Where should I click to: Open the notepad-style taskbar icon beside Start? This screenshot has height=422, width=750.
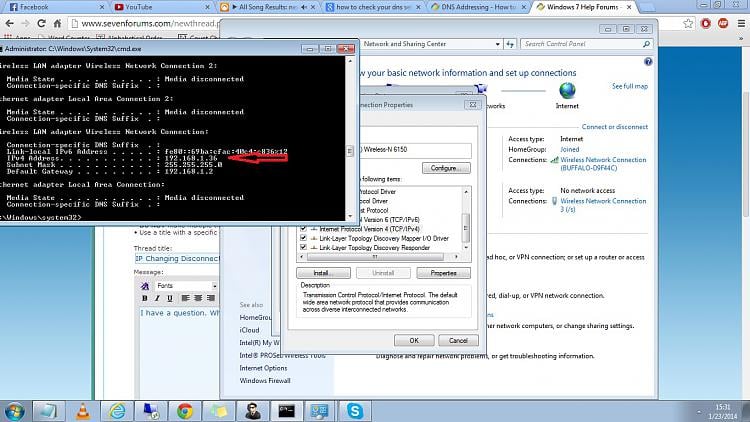click(48, 411)
